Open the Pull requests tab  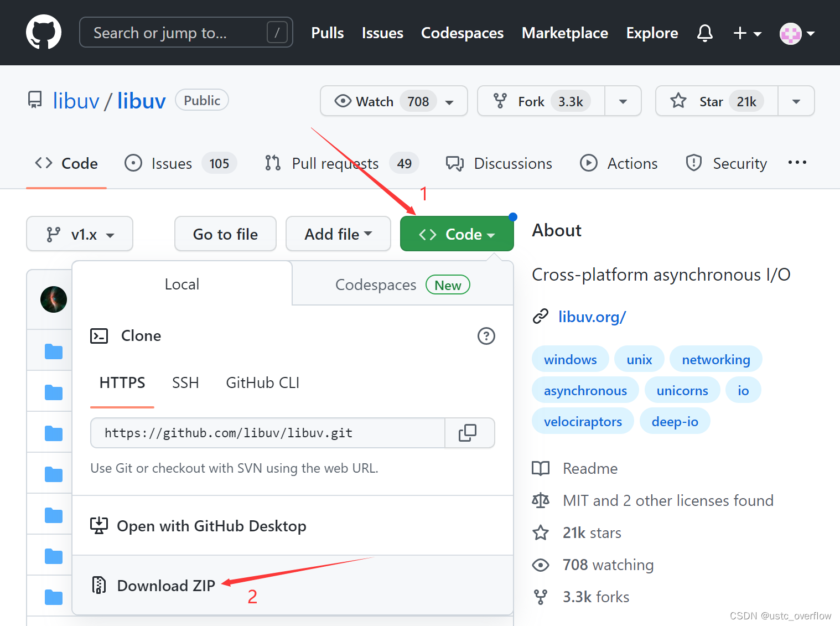341,163
